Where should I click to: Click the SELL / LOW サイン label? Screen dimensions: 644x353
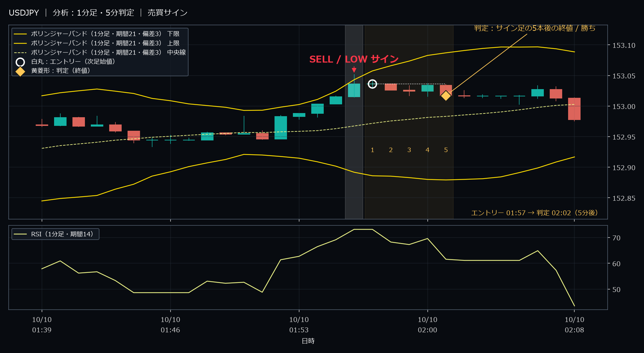coord(354,59)
